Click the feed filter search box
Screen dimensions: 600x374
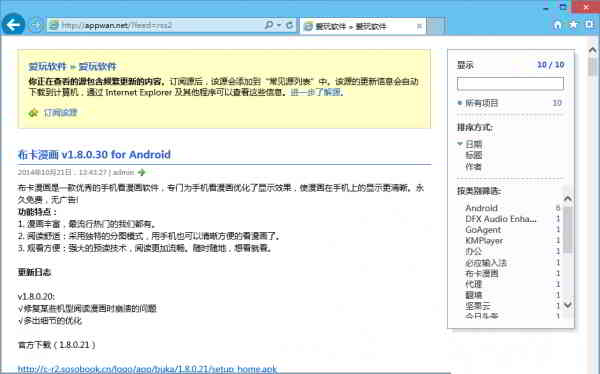click(x=510, y=83)
